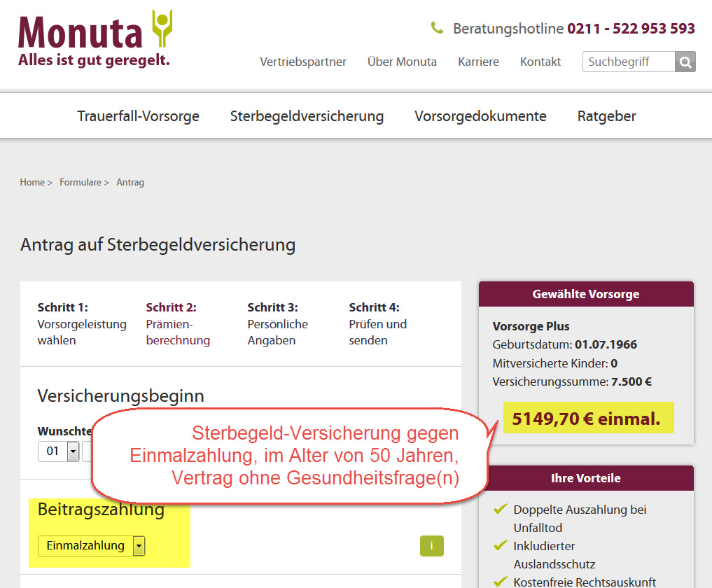Open the Vertriebspartner link

pos(303,62)
